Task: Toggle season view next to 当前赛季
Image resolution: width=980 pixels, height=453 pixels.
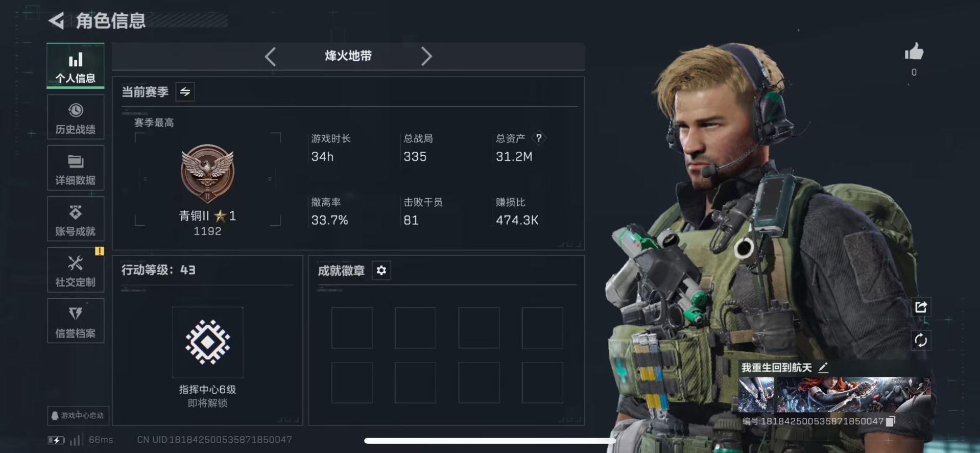Action: pyautogui.click(x=185, y=92)
